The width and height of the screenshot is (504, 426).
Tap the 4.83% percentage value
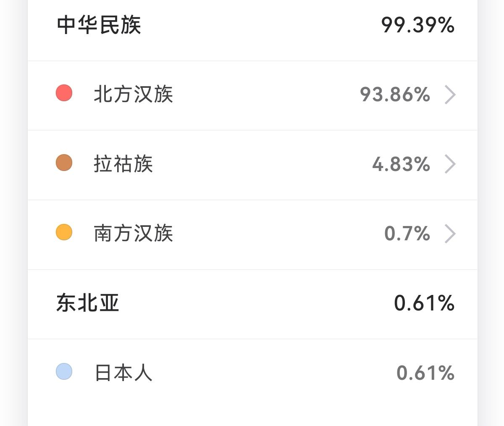401,164
